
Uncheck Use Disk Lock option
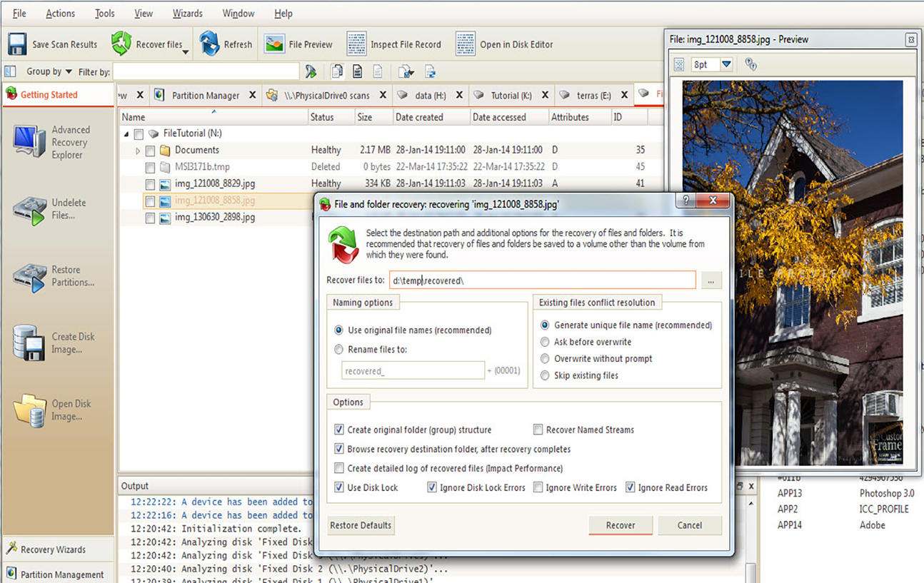click(339, 487)
